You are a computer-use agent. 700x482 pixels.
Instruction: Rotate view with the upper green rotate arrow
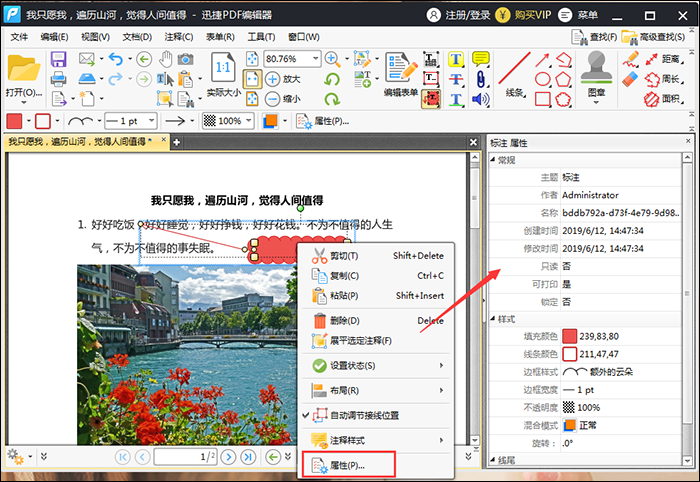[x=332, y=79]
